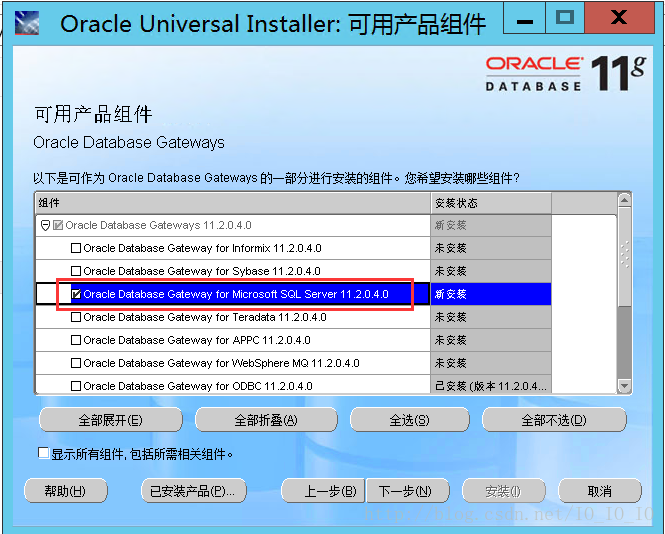The width and height of the screenshot is (665, 534).
Task: Check Oracle Database Gateway for Teradata
Action: (75, 317)
